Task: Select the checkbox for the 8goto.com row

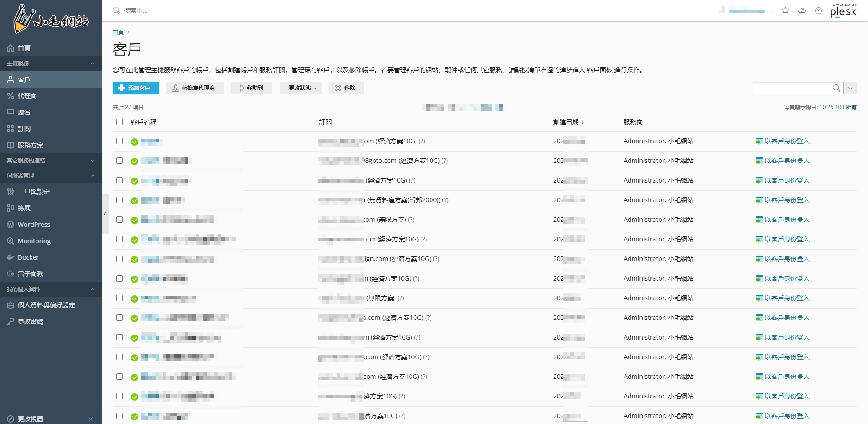Action: tap(120, 161)
